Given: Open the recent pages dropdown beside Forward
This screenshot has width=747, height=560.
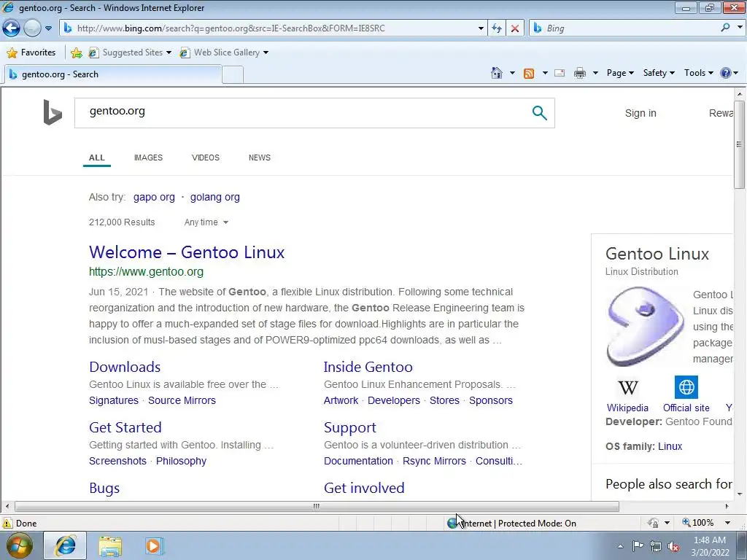Looking at the screenshot, I should click(48, 28).
